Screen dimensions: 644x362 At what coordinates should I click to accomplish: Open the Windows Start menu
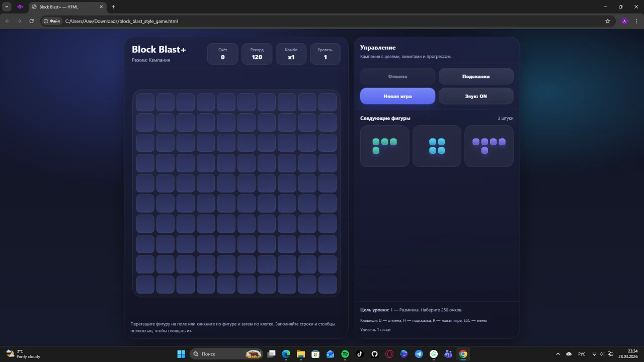[181, 354]
